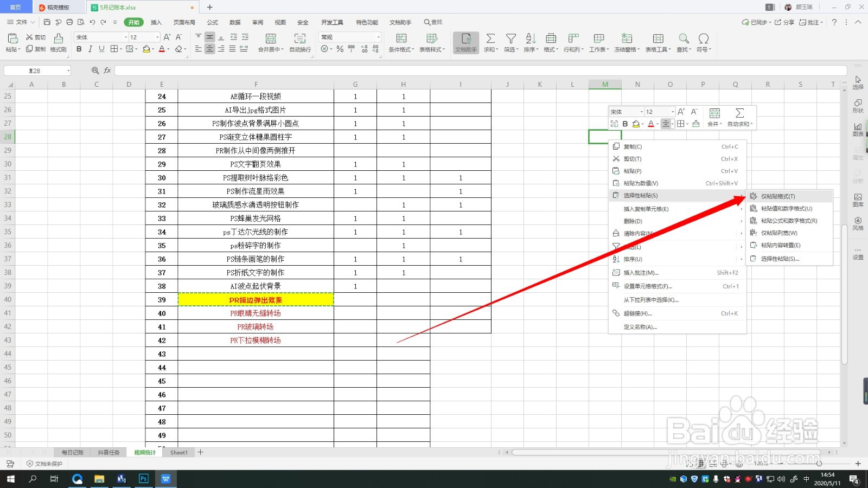This screenshot has width=868, height=488.
Task: Decrease font size in the ribbon
Action: [179, 37]
